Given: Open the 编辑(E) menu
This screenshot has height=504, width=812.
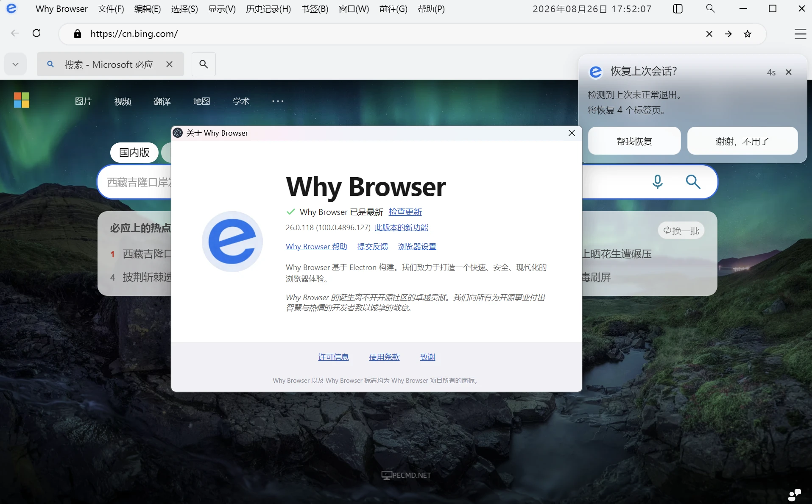Looking at the screenshot, I should tap(148, 9).
